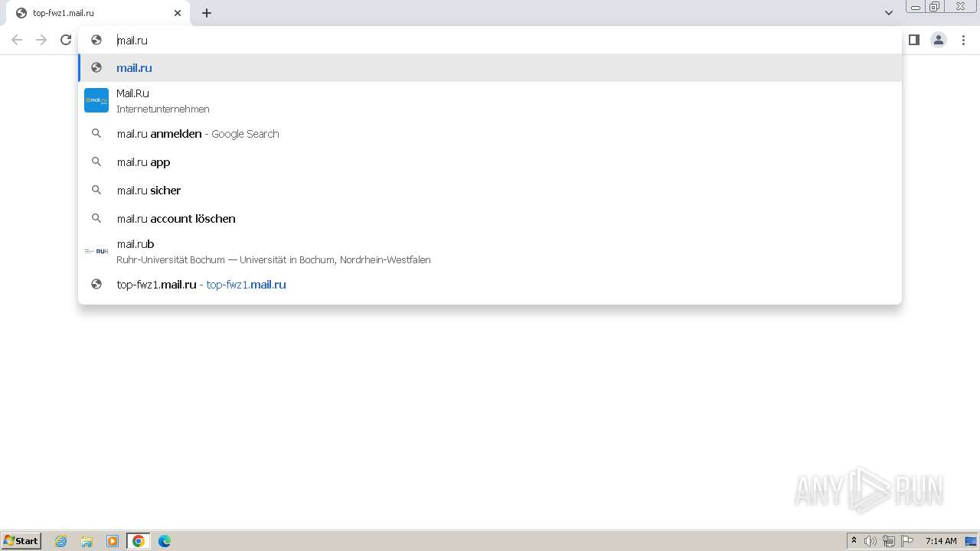The height and width of the screenshot is (551, 980).
Task: Launch Internet Explorer from the taskbar
Action: pos(61,541)
